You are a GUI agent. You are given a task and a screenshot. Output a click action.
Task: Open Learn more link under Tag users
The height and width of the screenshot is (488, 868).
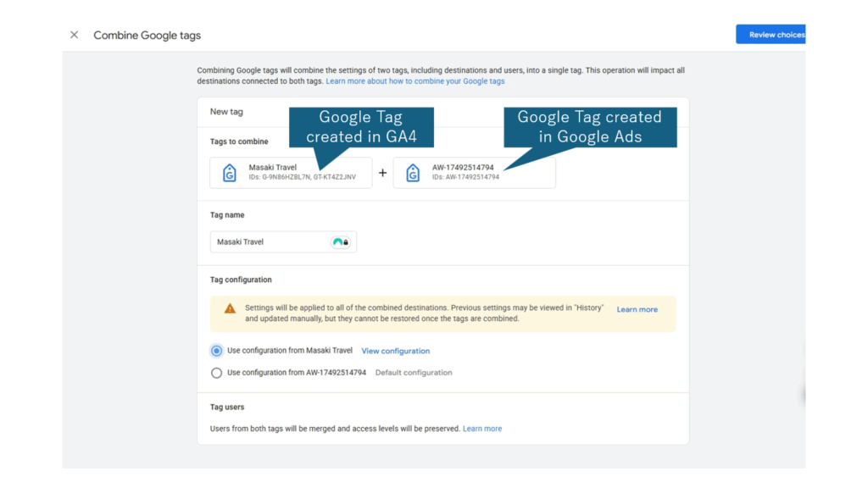tap(482, 429)
